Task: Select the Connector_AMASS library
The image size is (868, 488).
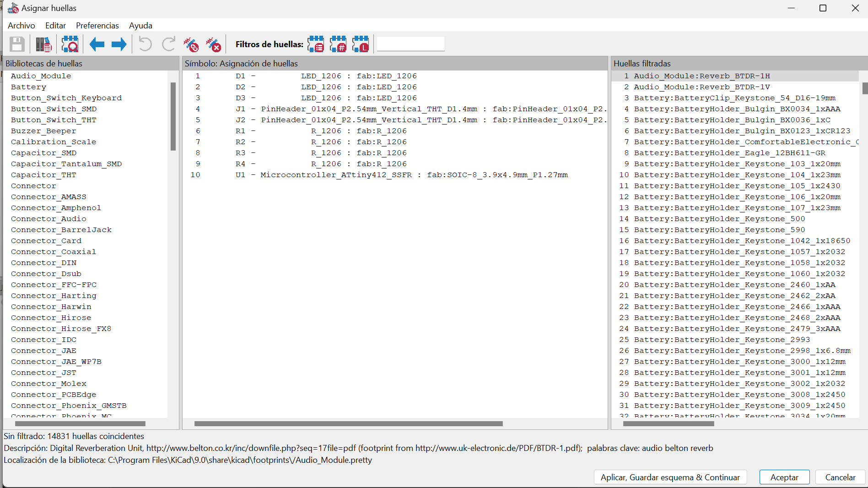Action: 49,197
